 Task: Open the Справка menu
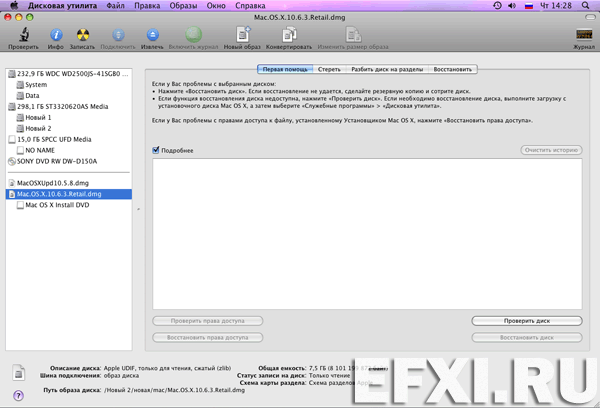click(x=250, y=5)
